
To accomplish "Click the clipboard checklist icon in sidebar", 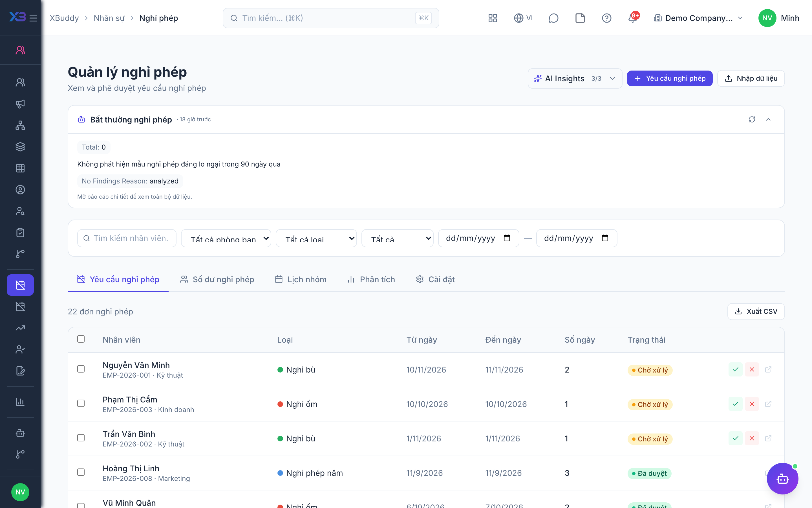I will click(x=20, y=233).
